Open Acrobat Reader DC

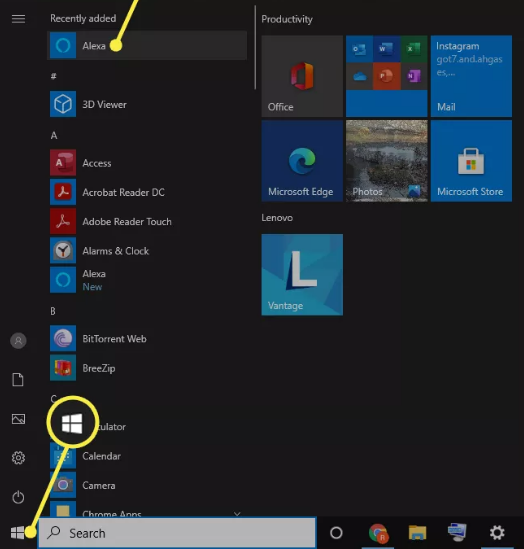pyautogui.click(x=147, y=192)
